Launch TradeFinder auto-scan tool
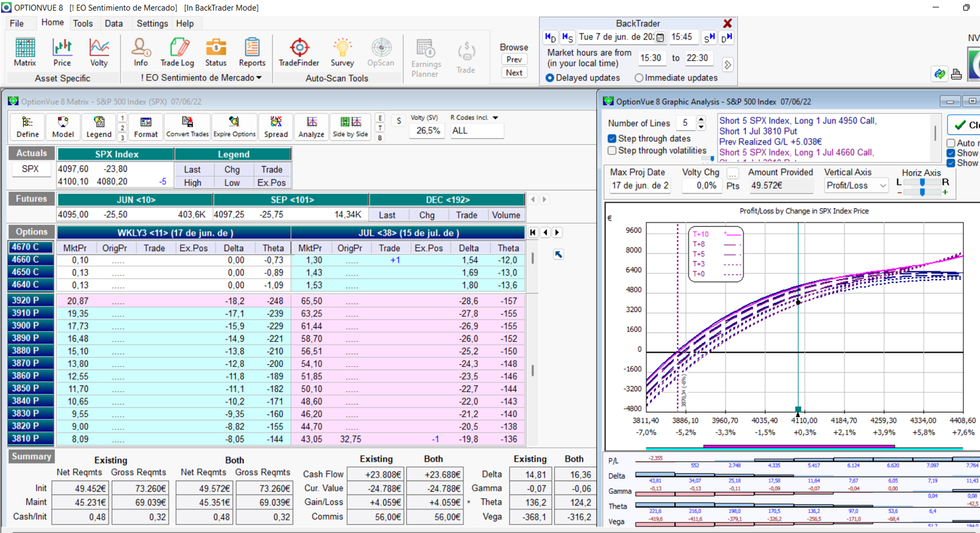Image resolution: width=980 pixels, height=533 pixels. (299, 52)
